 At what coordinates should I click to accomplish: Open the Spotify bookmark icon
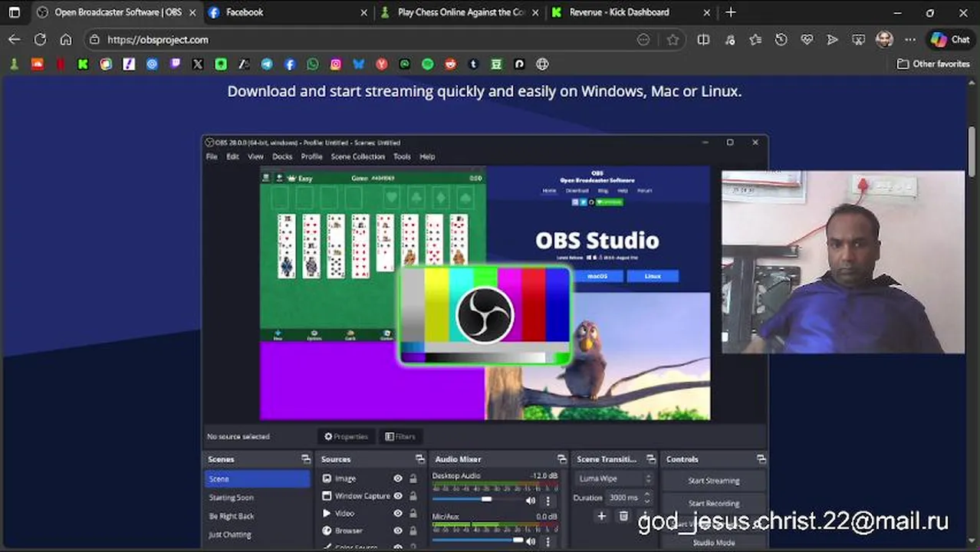pyautogui.click(x=428, y=64)
